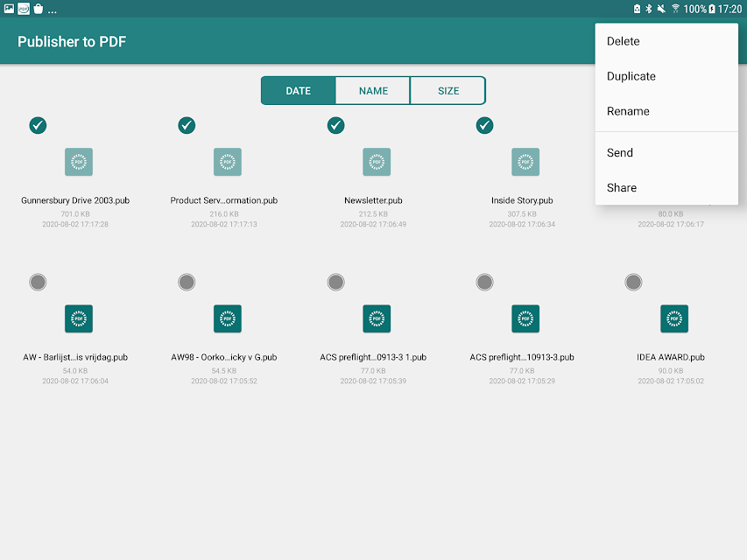
Task: Open ACS preflight...0913-3 1.pub file icon
Action: (x=377, y=318)
